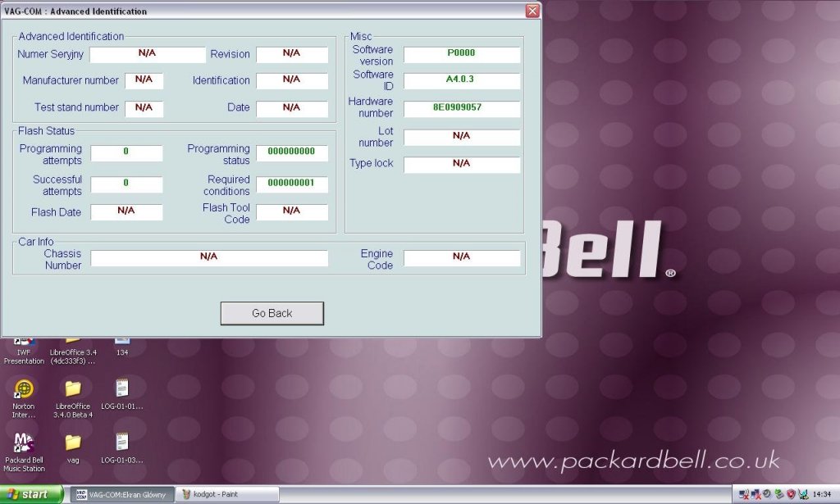
Task: Switch to the VAG-COM:Ekran Główny taskbar item
Action: coord(122,494)
